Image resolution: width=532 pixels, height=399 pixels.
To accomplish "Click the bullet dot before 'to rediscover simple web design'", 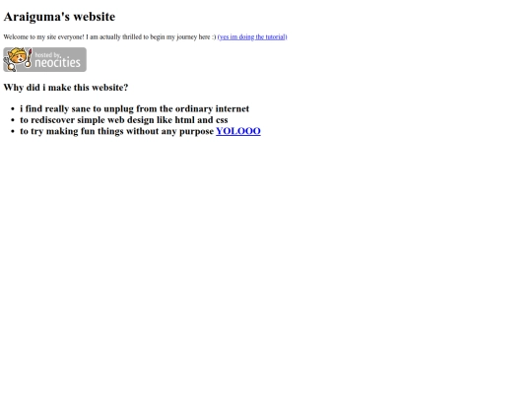I will (x=13, y=120).
